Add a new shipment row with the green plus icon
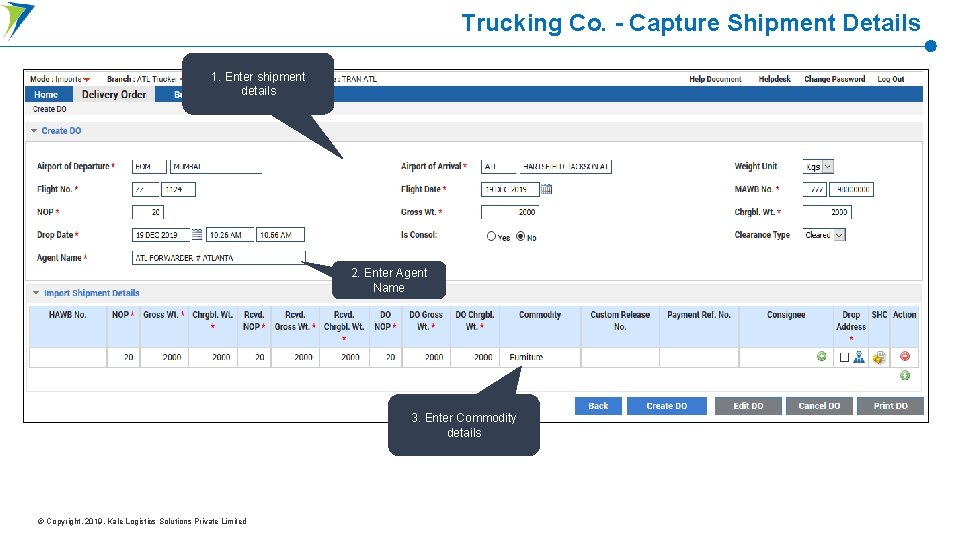 (x=905, y=375)
